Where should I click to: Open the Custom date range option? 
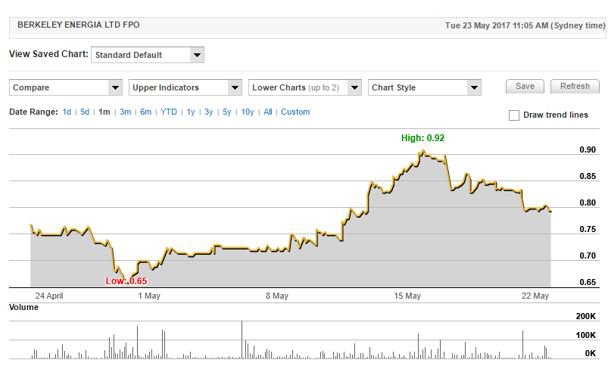(295, 112)
